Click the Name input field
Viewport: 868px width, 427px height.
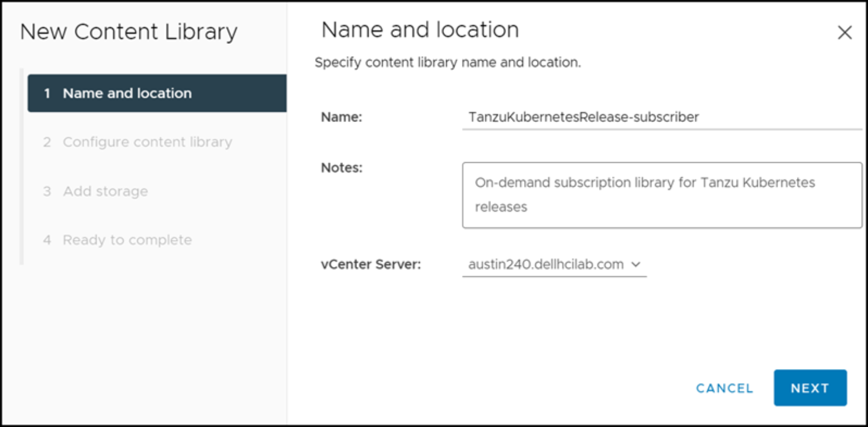pos(662,117)
